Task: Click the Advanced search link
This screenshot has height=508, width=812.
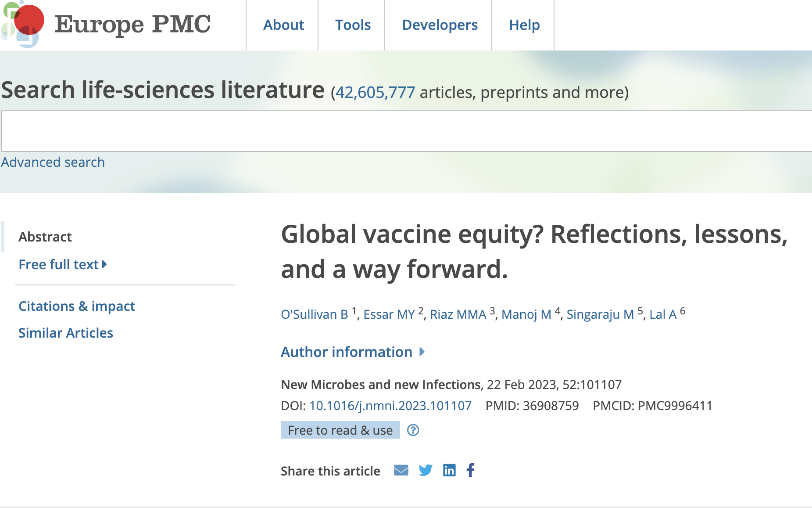Action: click(53, 162)
